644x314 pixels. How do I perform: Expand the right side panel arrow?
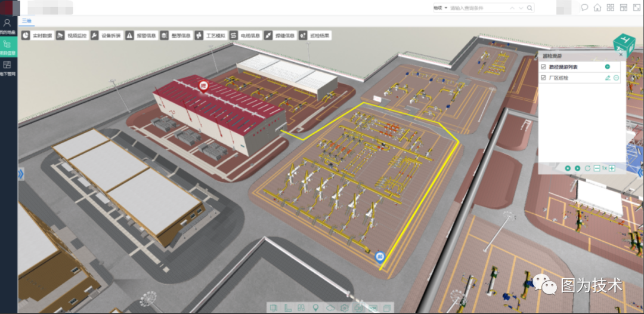640,173
